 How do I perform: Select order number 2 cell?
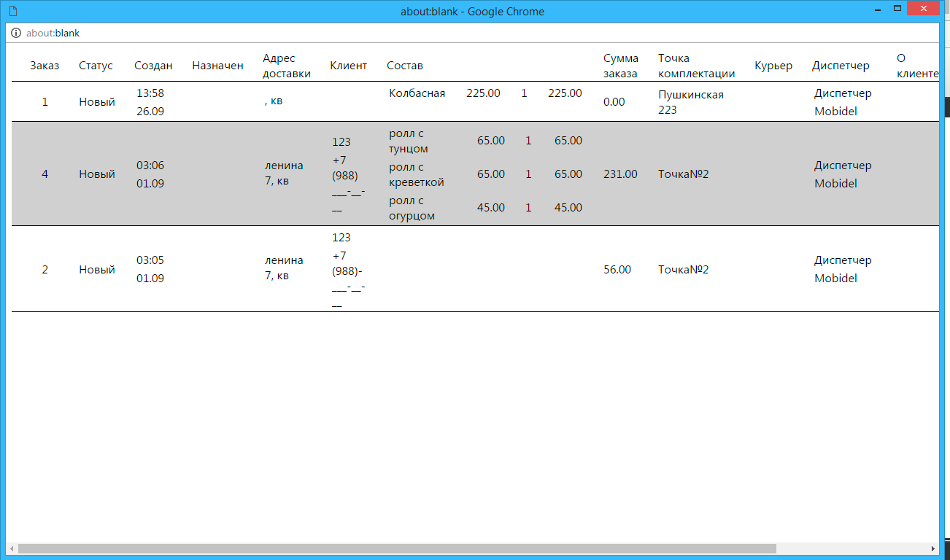pos(45,270)
